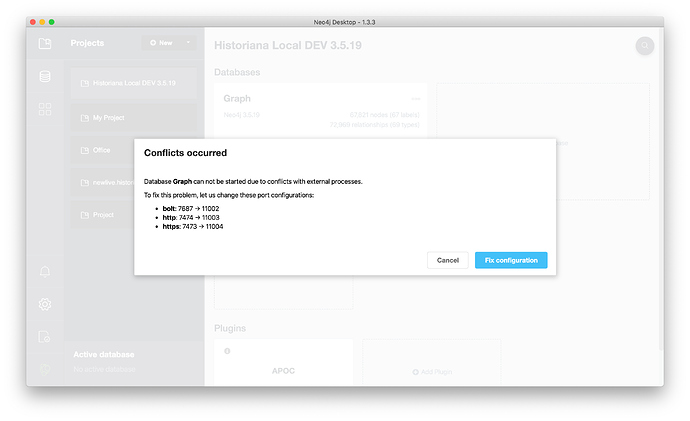The height and width of the screenshot is (421, 690).
Task: Click the Historiana Local DEV 3.5.19 heading
Action: pyautogui.click(x=288, y=45)
